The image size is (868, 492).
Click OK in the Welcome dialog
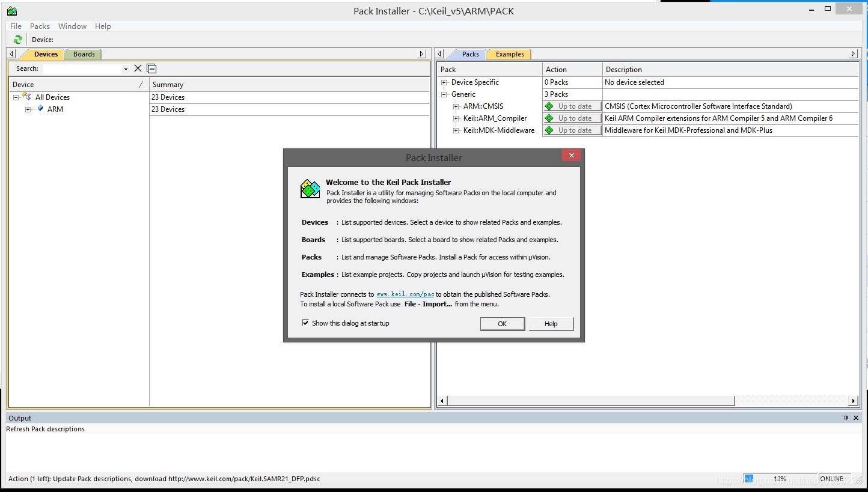click(503, 324)
